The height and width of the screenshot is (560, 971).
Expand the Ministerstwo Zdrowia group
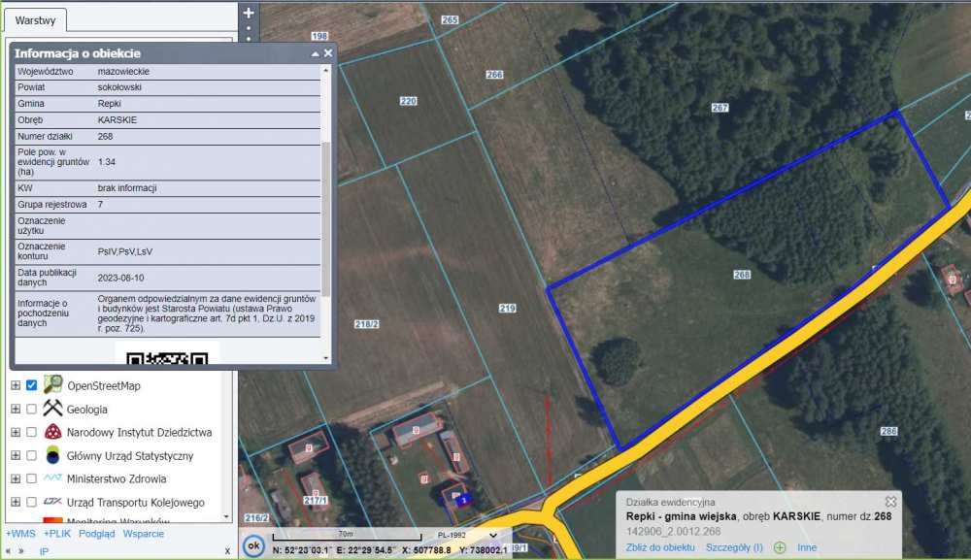[x=16, y=478]
